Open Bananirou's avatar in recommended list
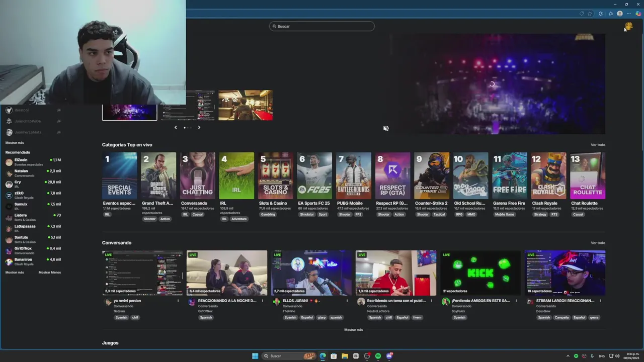This screenshot has width=644, height=362. point(9,261)
